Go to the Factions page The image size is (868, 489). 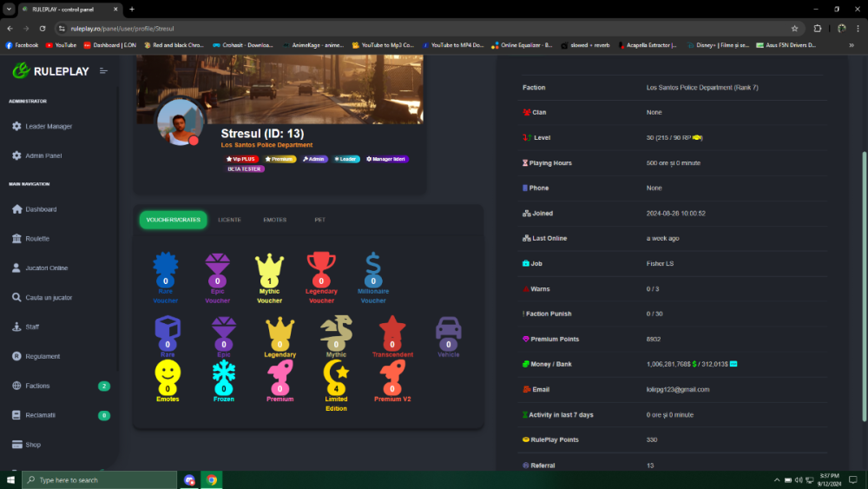point(38,386)
